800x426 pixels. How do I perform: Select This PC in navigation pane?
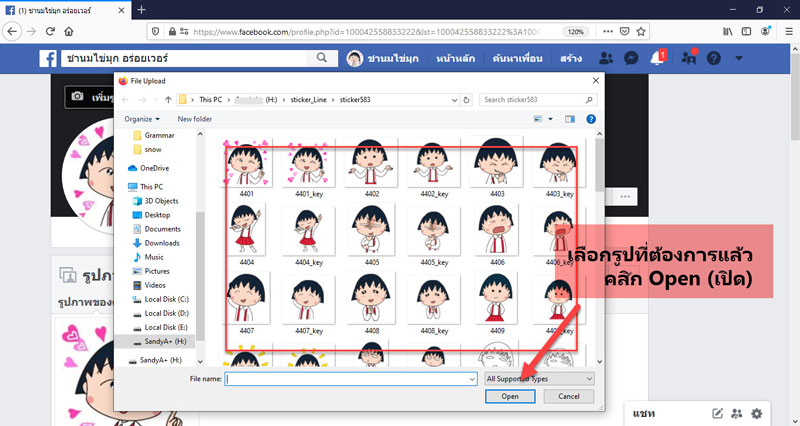(x=145, y=187)
